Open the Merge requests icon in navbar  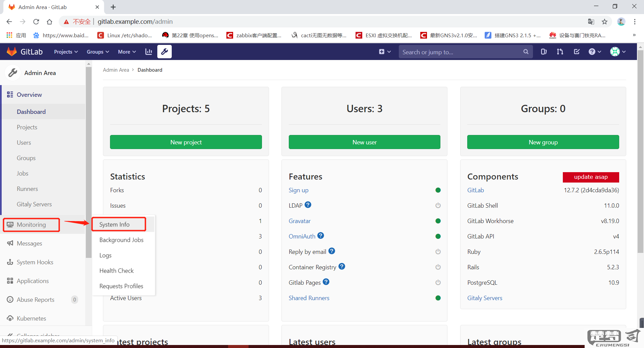pyautogui.click(x=560, y=52)
